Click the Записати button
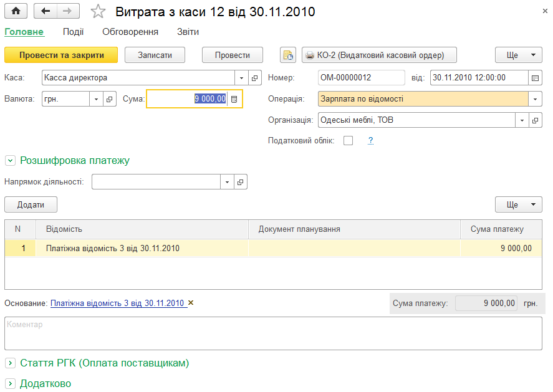Screen dimensions: 553x392 [x=155, y=55]
